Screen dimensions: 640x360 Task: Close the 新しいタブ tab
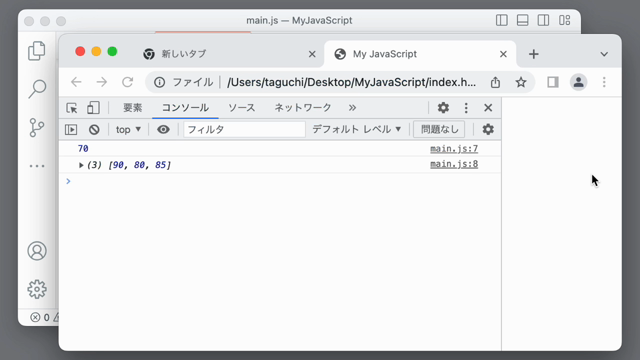[x=312, y=54]
